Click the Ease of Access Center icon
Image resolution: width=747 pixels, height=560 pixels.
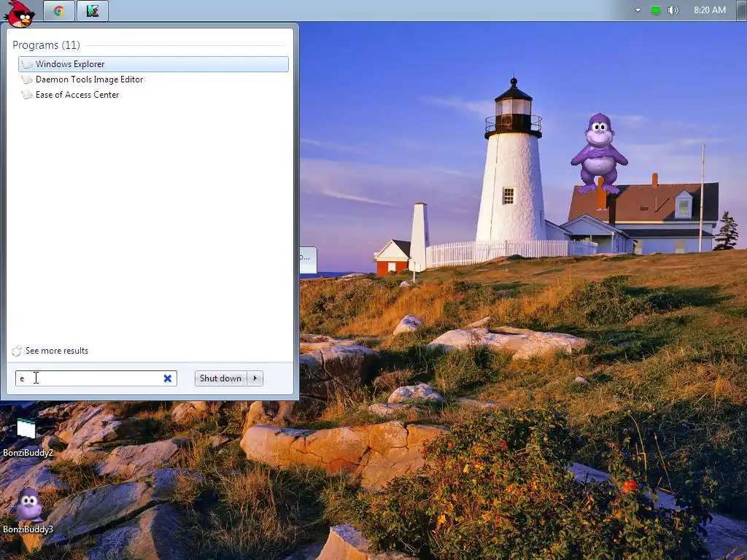(27, 95)
